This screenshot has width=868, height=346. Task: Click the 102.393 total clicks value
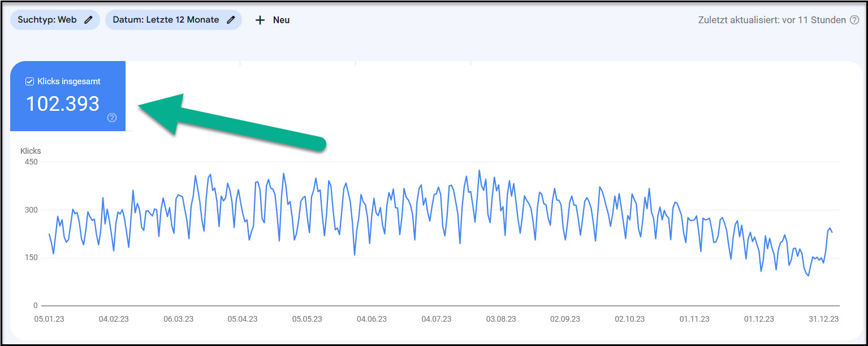point(63,103)
